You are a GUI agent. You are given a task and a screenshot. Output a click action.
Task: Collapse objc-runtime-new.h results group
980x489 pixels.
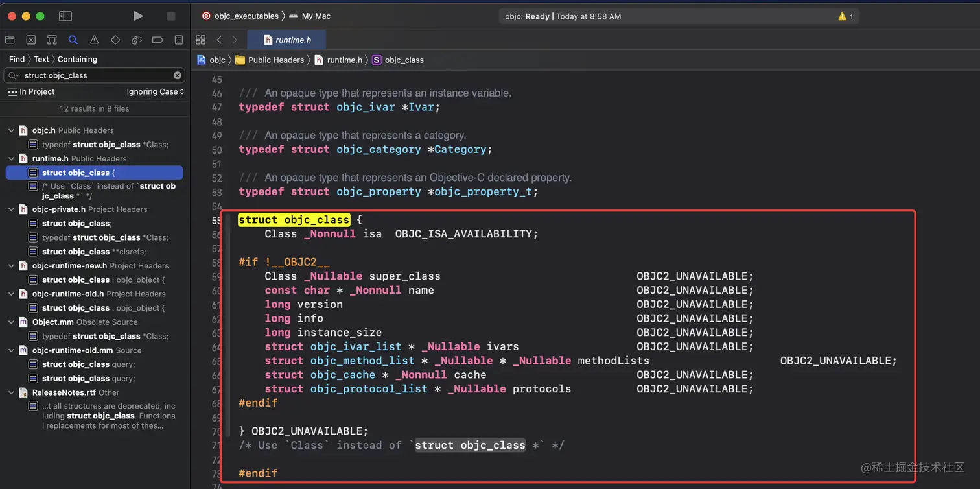[11, 266]
